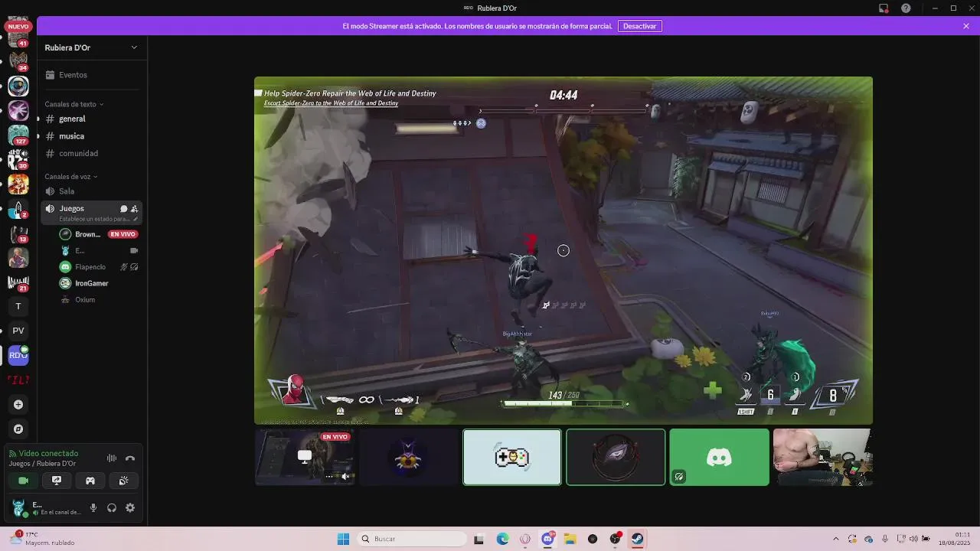
Task: Open the server icon with 127 badge
Action: coord(18,135)
